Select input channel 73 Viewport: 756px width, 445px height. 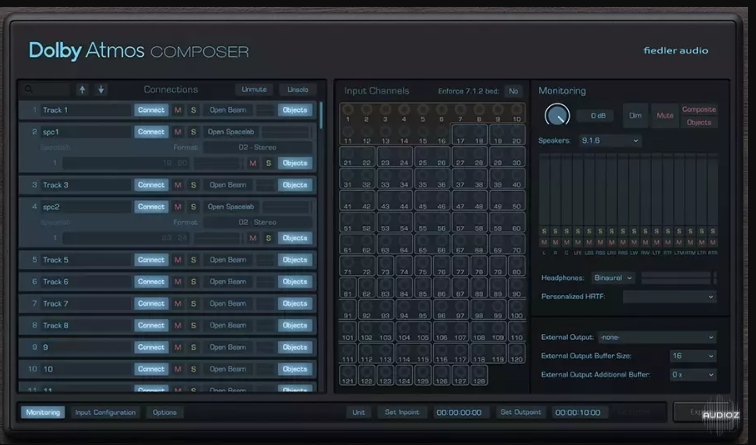tap(385, 266)
